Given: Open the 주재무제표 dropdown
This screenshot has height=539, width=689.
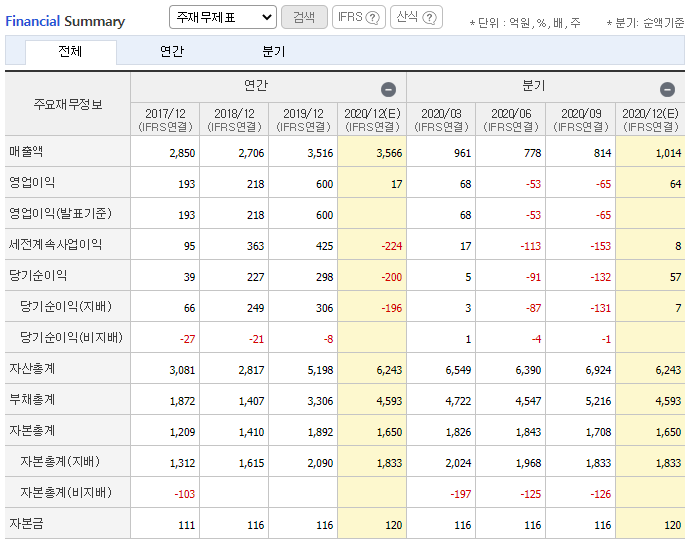Looking at the screenshot, I should click(x=223, y=17).
